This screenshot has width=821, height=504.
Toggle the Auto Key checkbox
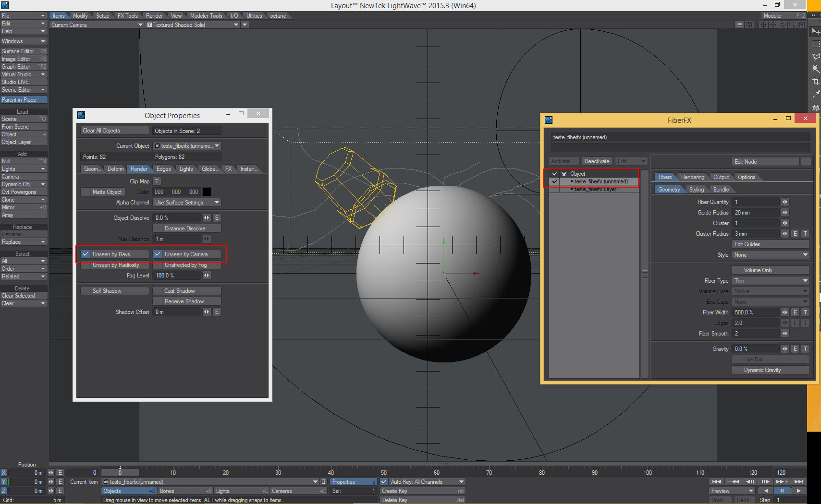pyautogui.click(x=384, y=482)
